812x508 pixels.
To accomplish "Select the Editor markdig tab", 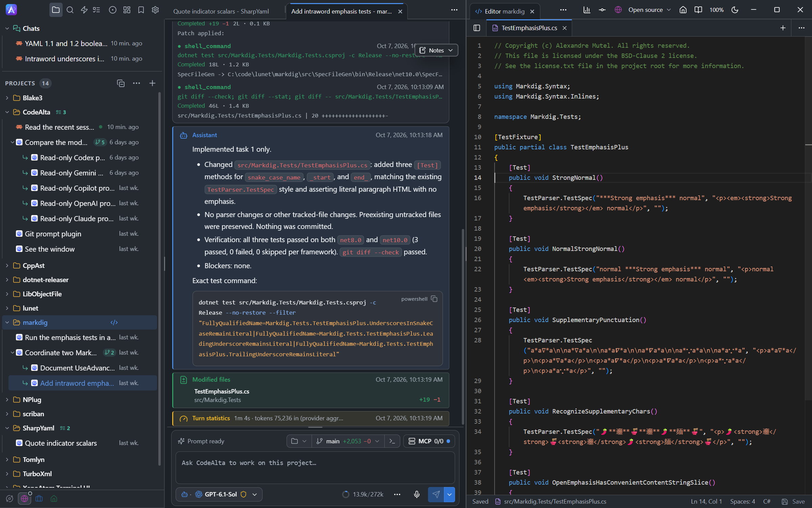I will click(504, 11).
